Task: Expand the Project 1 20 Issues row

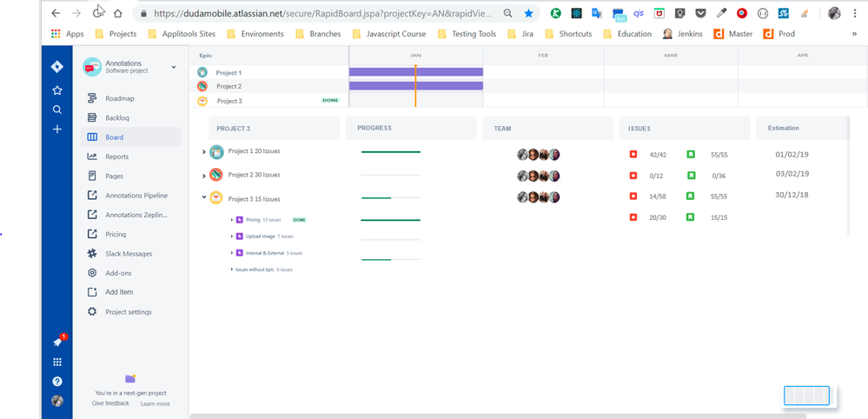Action: tap(203, 151)
